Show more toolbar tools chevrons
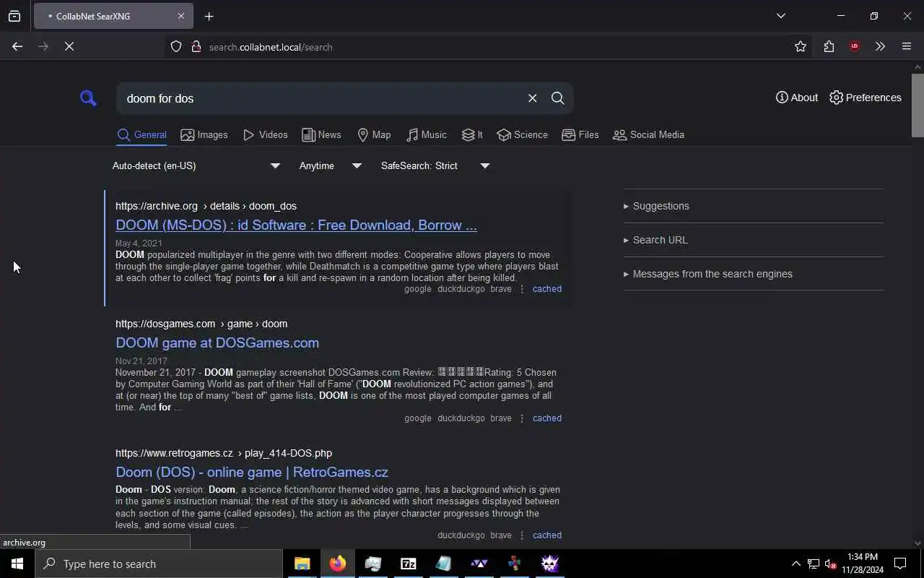The height and width of the screenshot is (578, 924). [880, 47]
